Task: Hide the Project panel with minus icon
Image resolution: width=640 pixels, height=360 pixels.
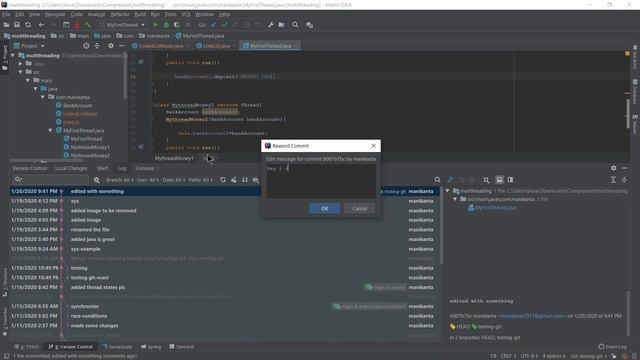Action: [121, 46]
